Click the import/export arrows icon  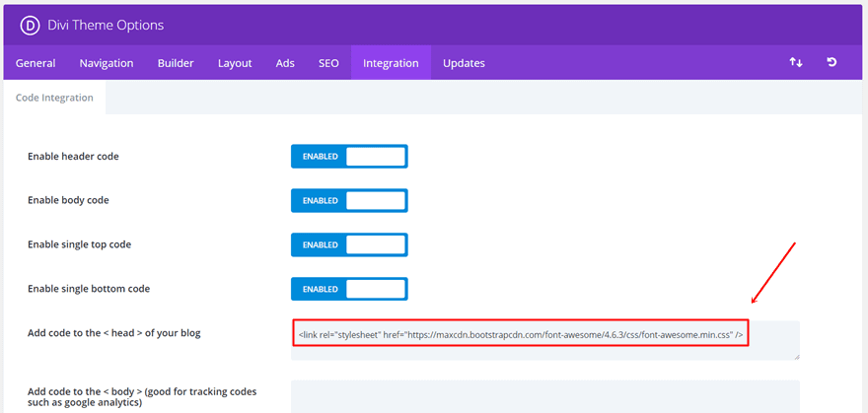click(796, 63)
